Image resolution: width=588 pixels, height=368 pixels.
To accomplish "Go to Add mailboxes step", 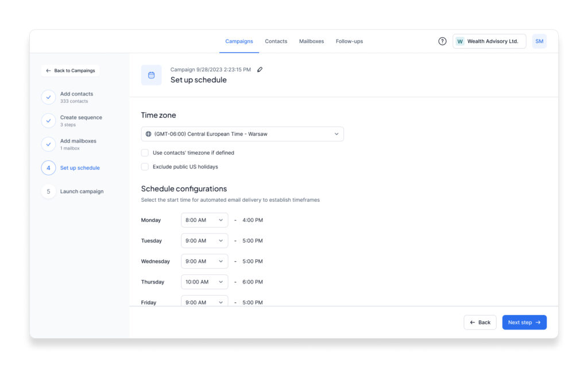I will tap(78, 144).
